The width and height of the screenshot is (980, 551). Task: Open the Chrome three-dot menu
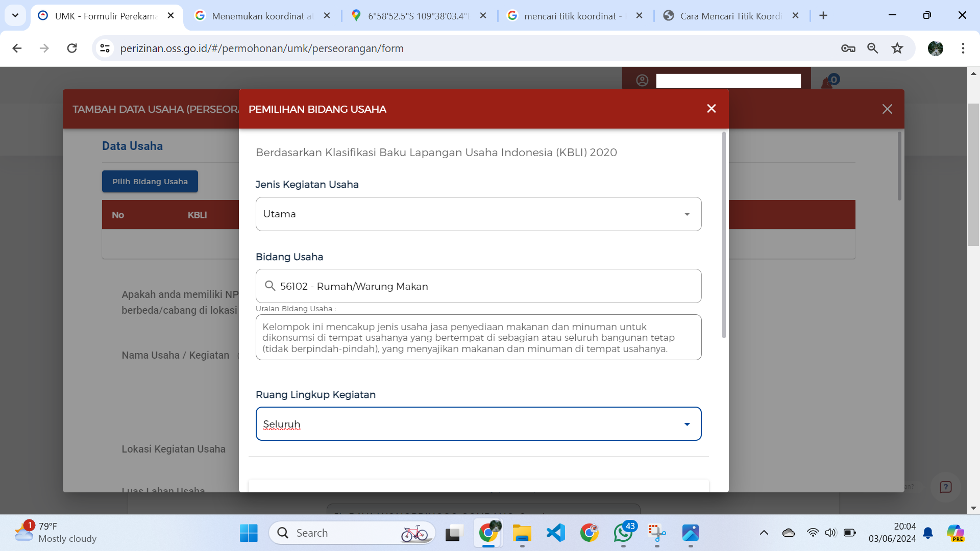(963, 48)
